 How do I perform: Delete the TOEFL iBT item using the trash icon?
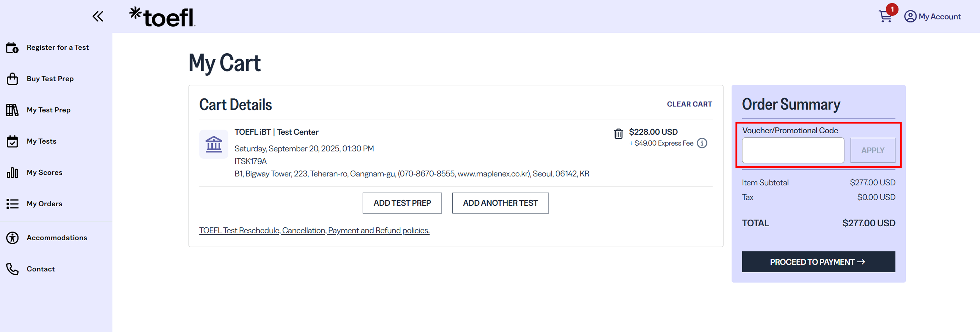pyautogui.click(x=618, y=134)
